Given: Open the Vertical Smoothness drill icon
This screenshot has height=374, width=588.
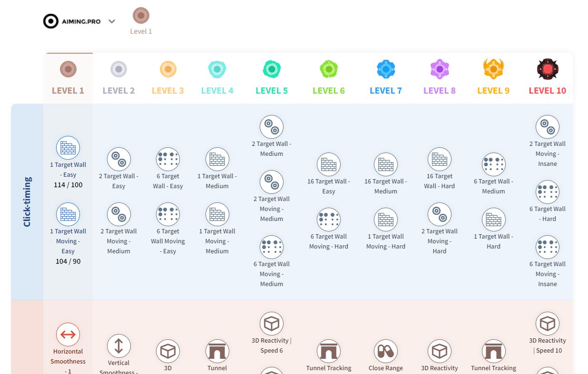Looking at the screenshot, I should click(x=118, y=346).
